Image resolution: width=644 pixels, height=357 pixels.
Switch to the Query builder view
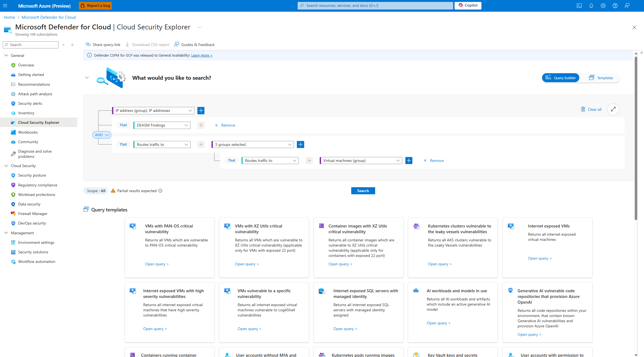pos(561,78)
